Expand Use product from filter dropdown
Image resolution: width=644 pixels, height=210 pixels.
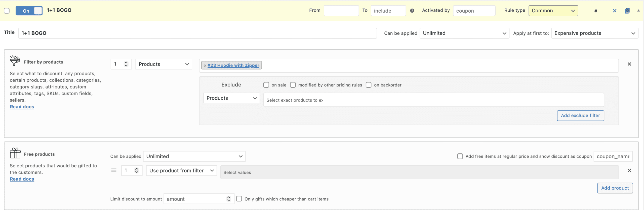[181, 170]
